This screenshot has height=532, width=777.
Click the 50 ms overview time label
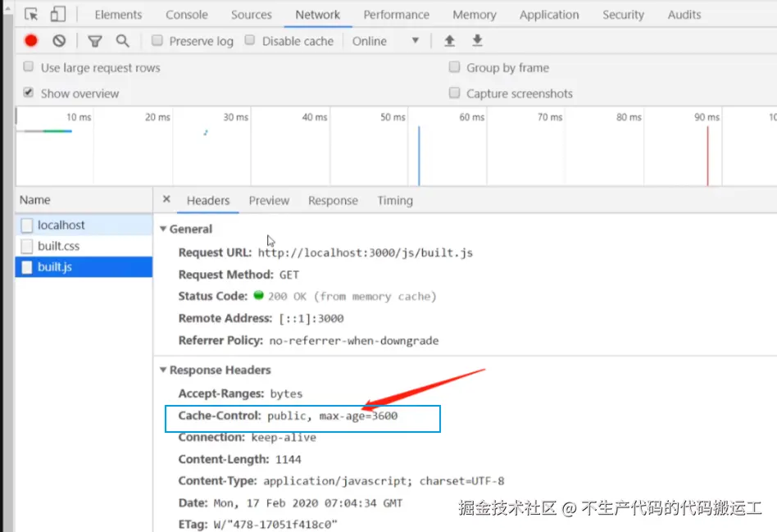[x=393, y=117]
